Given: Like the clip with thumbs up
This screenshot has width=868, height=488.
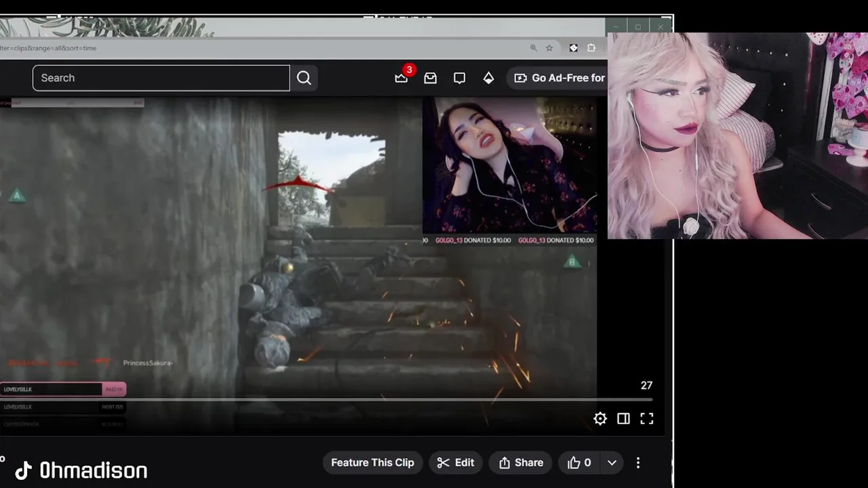Looking at the screenshot, I should [579, 463].
